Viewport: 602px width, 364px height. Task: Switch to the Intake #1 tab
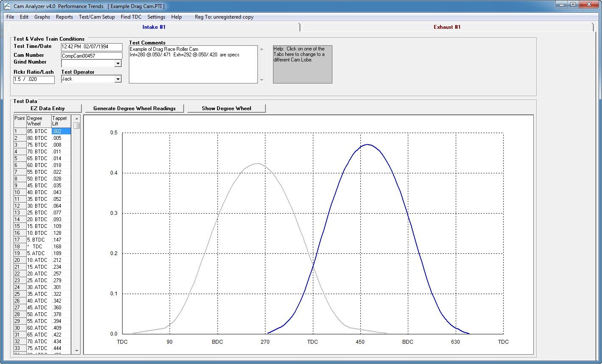coord(154,27)
